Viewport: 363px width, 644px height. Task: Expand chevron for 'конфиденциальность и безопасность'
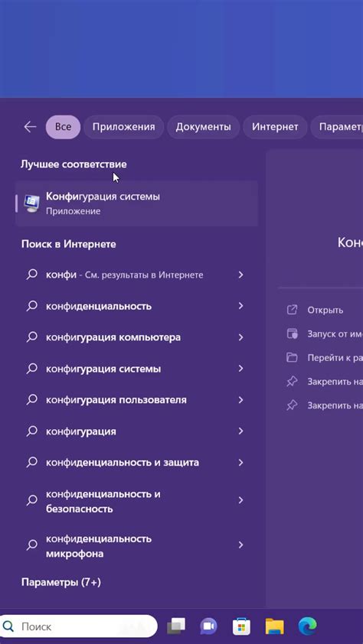[241, 500]
